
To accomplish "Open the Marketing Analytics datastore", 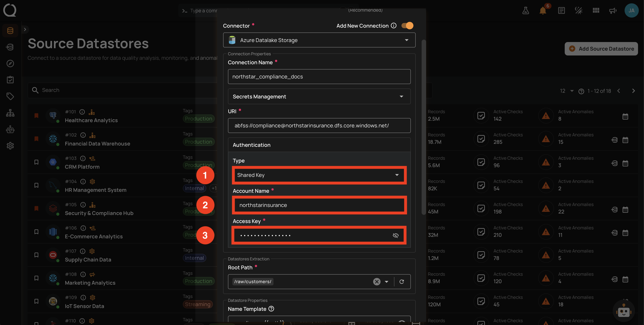I will tap(90, 283).
